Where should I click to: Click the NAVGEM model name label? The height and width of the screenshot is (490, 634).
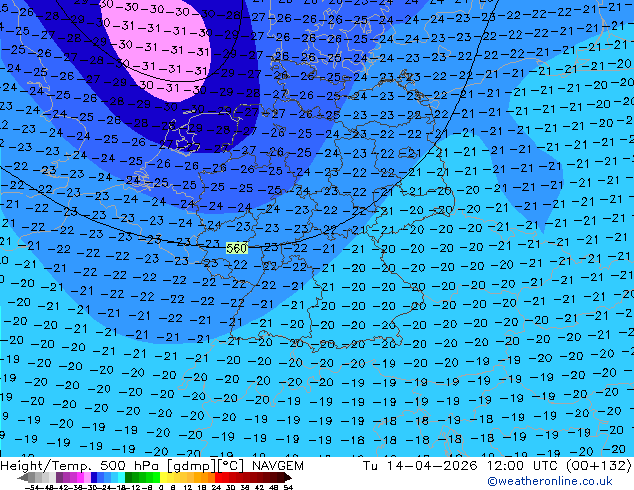278,466
